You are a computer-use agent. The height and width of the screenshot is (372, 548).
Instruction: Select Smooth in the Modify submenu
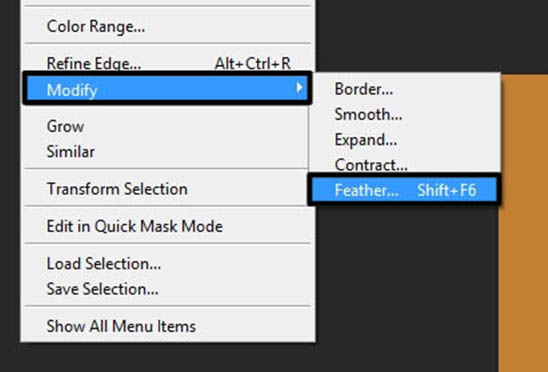pyautogui.click(x=405, y=114)
